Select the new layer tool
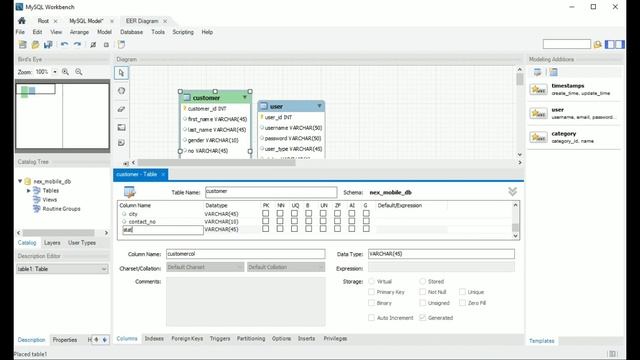Image resolution: width=640 pixels, height=360 pixels. [121, 127]
